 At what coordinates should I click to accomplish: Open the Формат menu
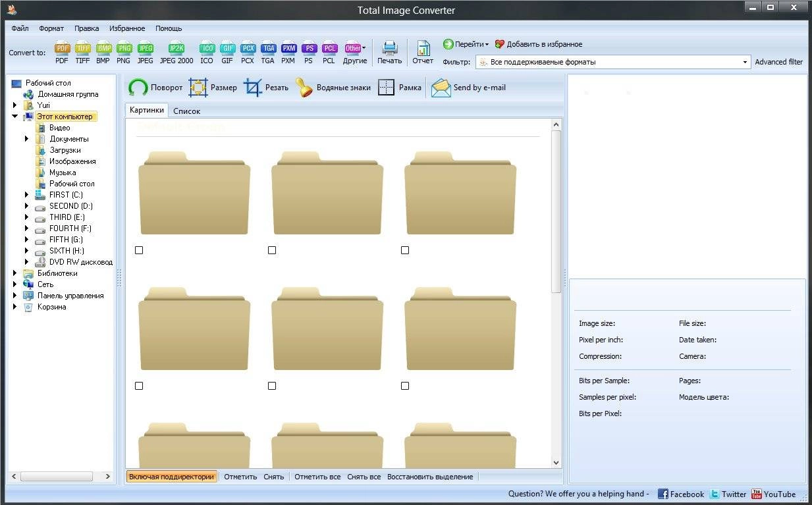click(51, 28)
